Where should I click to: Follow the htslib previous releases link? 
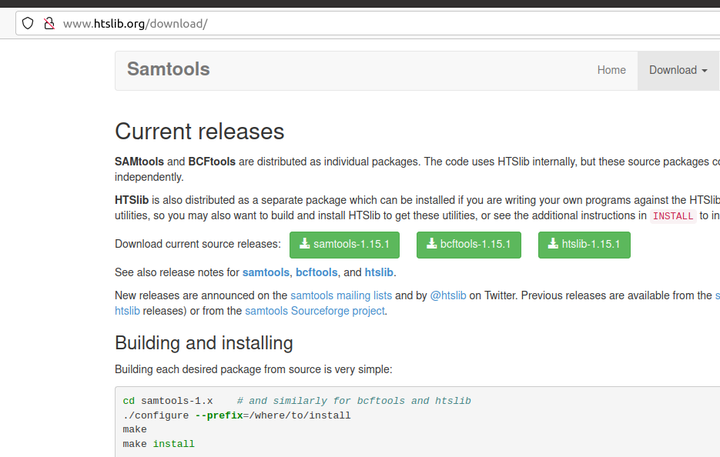[129, 311]
